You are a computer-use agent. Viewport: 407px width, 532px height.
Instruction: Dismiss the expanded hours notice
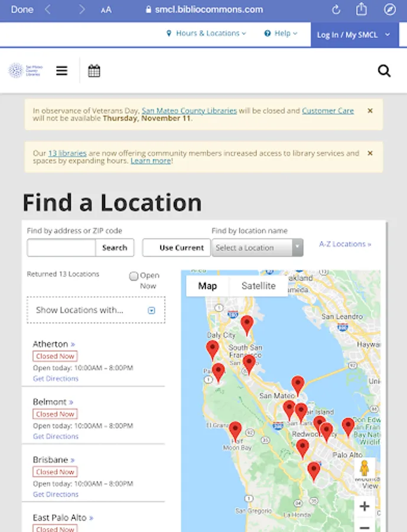coord(370,153)
